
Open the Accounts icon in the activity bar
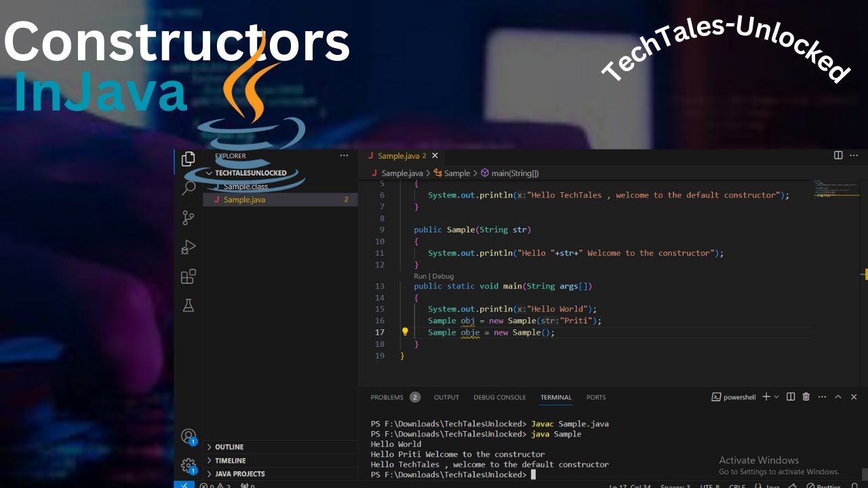click(189, 436)
